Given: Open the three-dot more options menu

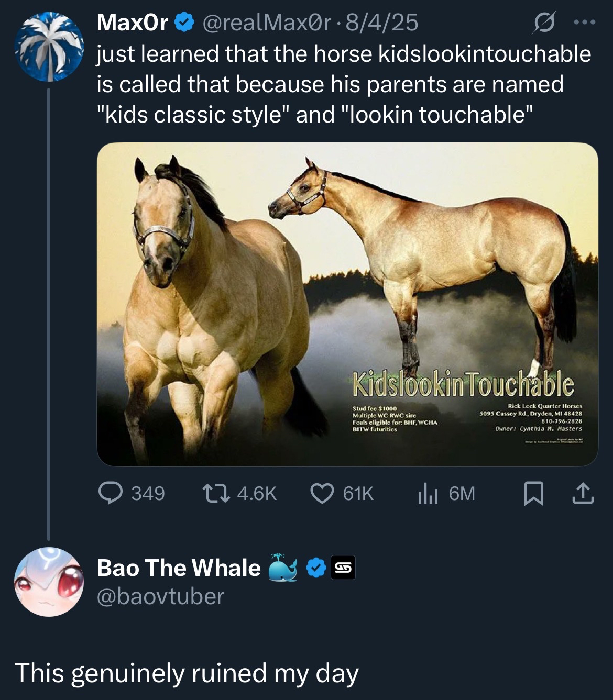Looking at the screenshot, I should [x=585, y=23].
